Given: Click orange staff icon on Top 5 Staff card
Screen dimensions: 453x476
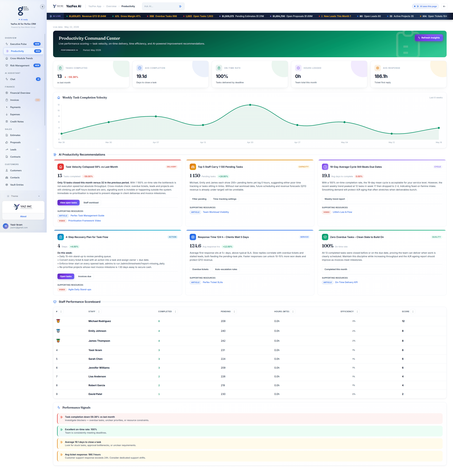Looking at the screenshot, I should pyautogui.click(x=193, y=167).
